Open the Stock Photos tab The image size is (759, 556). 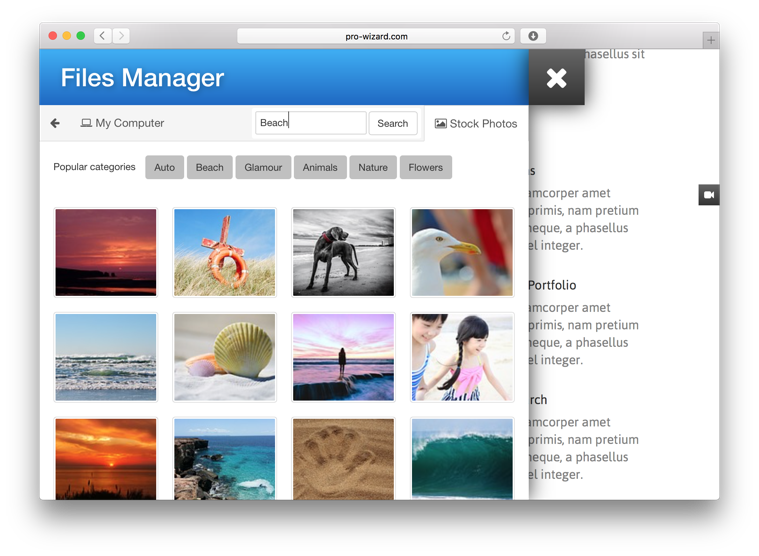(476, 123)
